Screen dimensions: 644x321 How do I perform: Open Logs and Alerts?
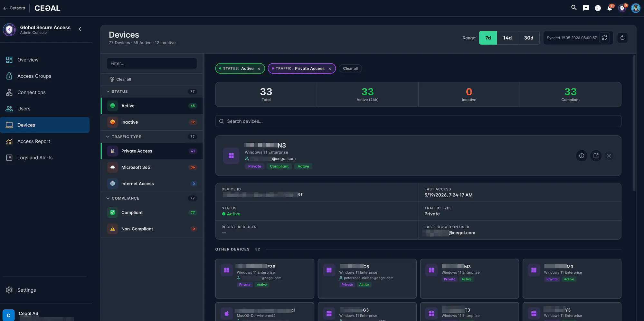pos(45,158)
